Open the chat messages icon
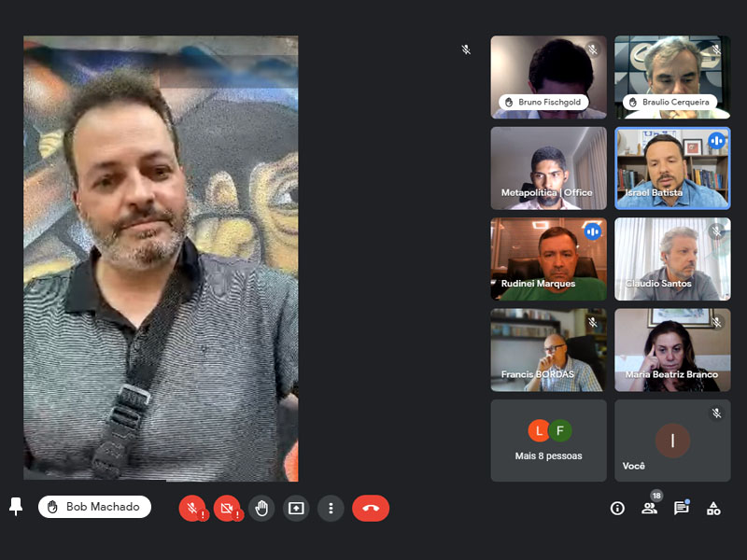The width and height of the screenshot is (747, 560). pos(682,508)
